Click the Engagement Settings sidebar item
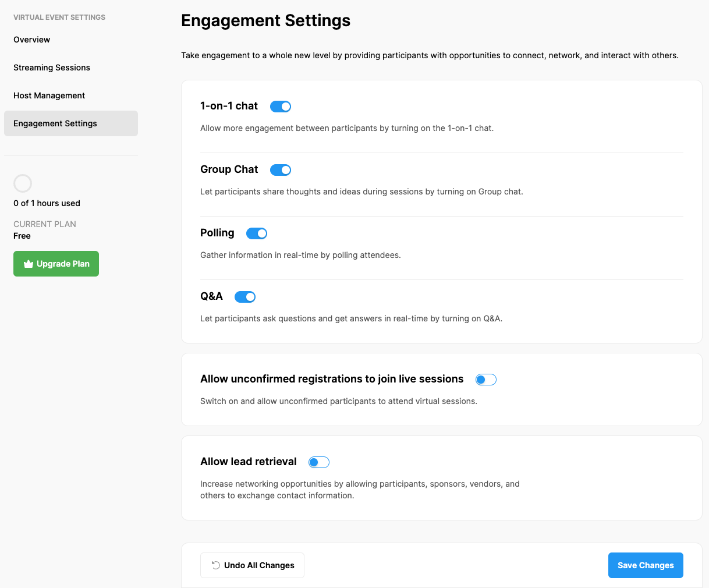This screenshot has height=588, width=709. [55, 123]
